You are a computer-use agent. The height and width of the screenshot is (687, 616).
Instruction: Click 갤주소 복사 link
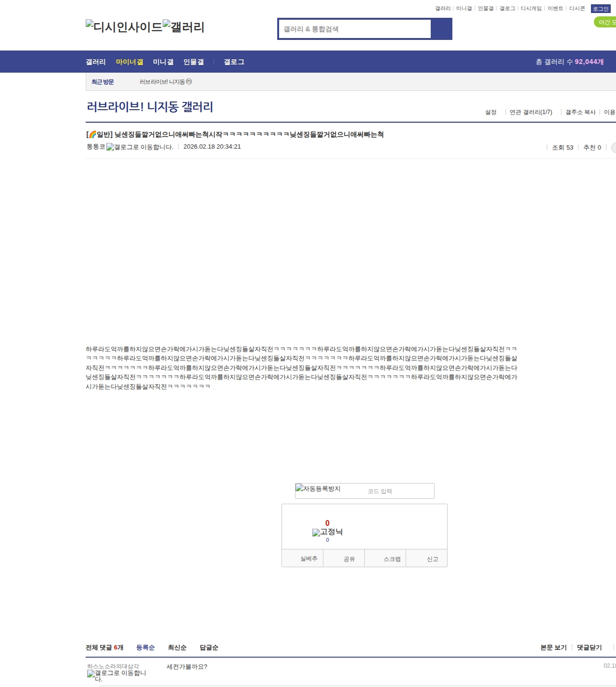[x=580, y=112]
